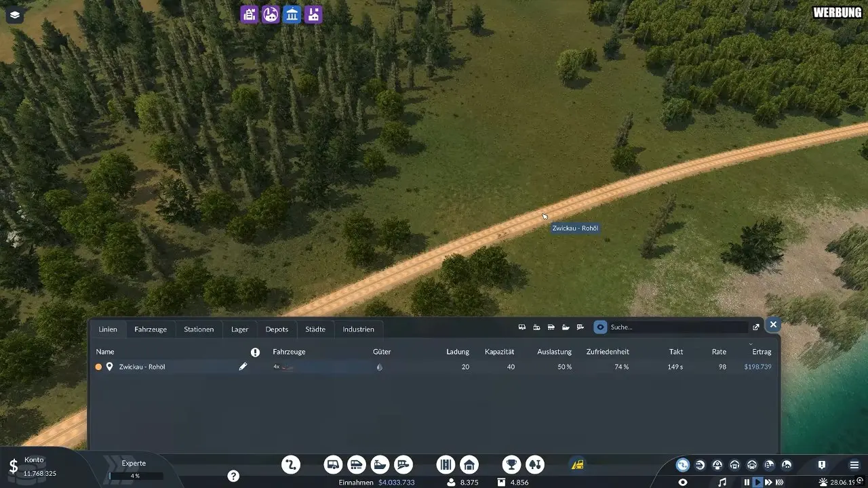Sort lines by Takt column
This screenshot has width=868, height=488.
pos(676,352)
